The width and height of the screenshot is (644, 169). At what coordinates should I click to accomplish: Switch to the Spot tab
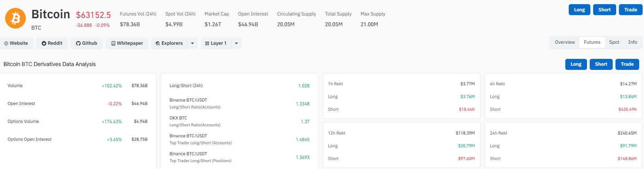pos(614,42)
